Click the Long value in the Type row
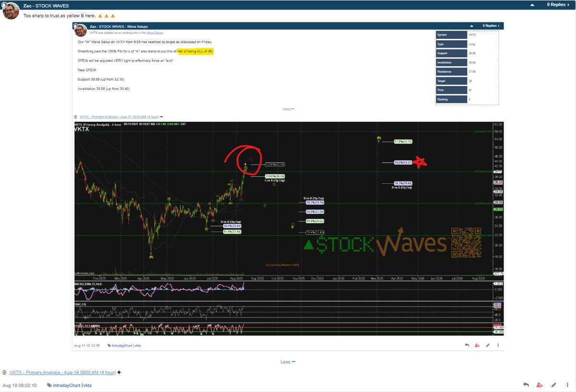 pos(472,44)
